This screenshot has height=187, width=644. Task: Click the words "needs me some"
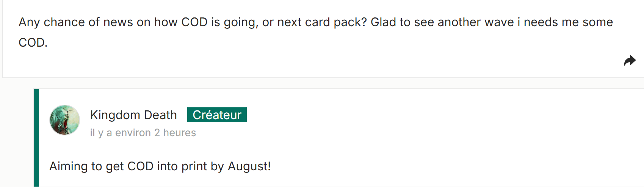pyautogui.click(x=568, y=22)
